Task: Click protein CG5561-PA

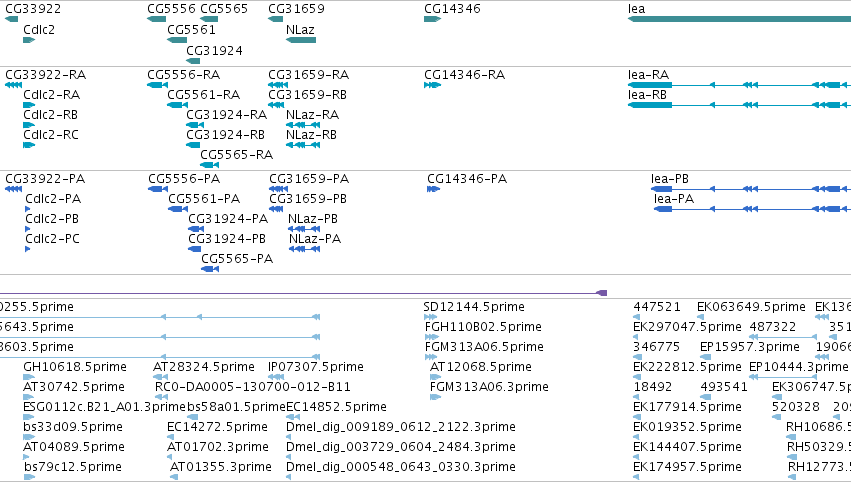Action: coord(205,199)
